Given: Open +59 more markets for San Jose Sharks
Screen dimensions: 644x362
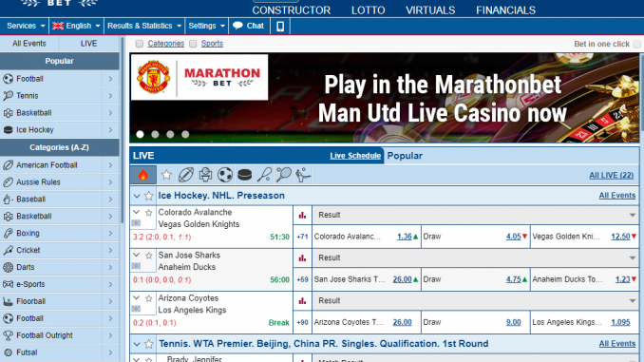Looking at the screenshot, I should (x=302, y=279).
